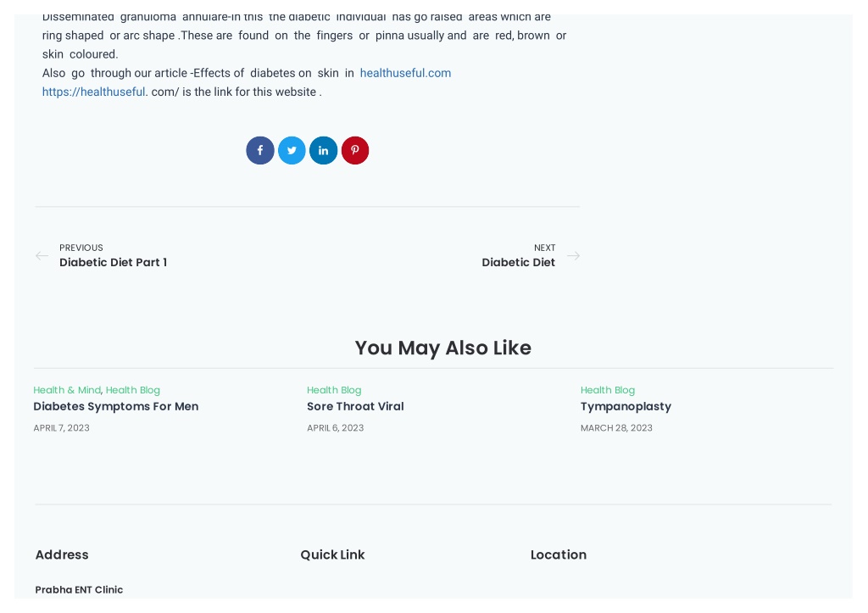868x613 pixels.
Task: Share the article on Facebook
Action: tap(260, 151)
